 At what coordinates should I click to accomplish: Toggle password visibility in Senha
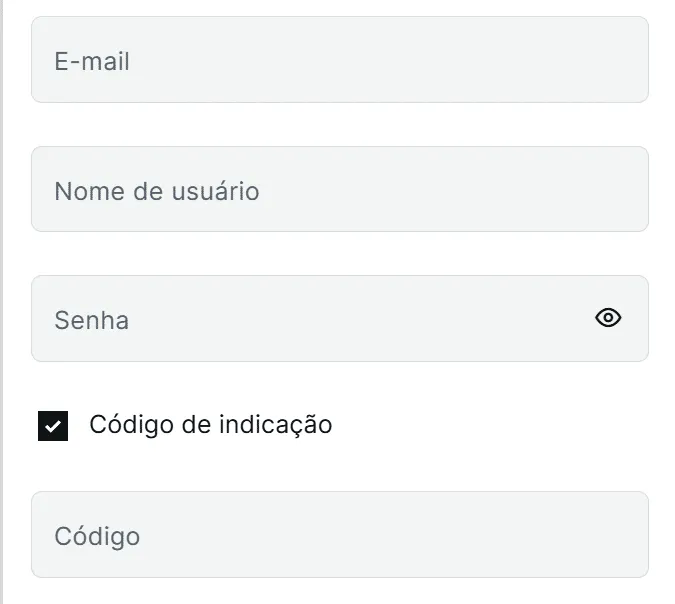click(608, 318)
